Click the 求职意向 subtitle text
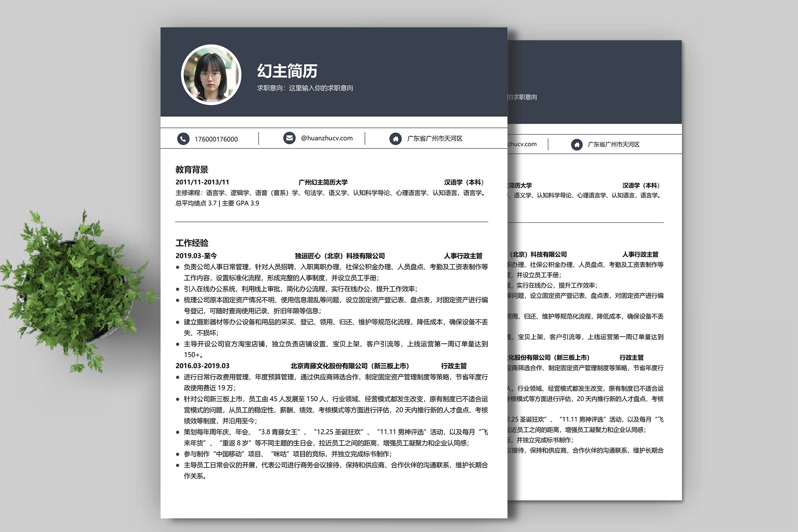The image size is (798, 532). [305, 88]
